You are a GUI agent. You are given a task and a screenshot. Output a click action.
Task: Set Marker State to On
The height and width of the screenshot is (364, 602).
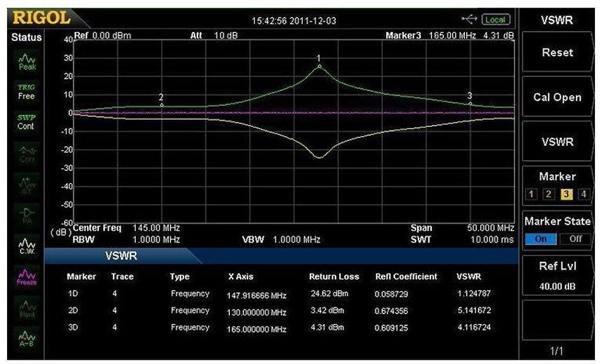click(x=541, y=239)
